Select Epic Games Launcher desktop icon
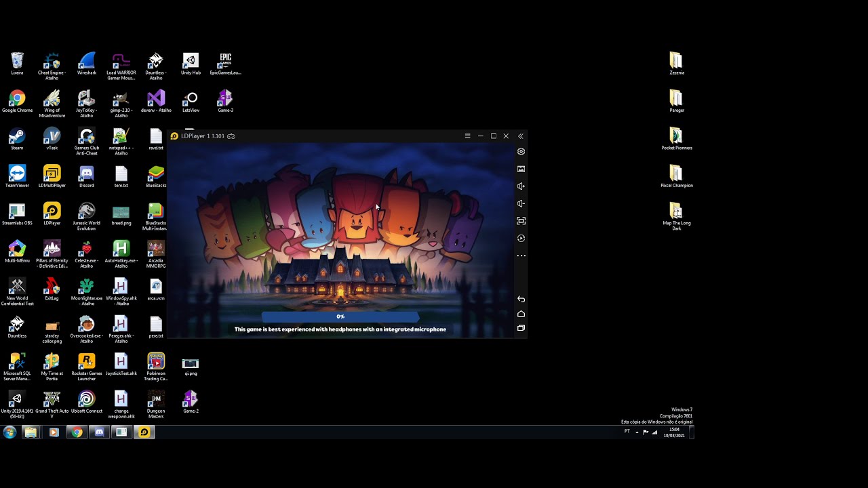Screen dimensions: 868x488 [225, 64]
